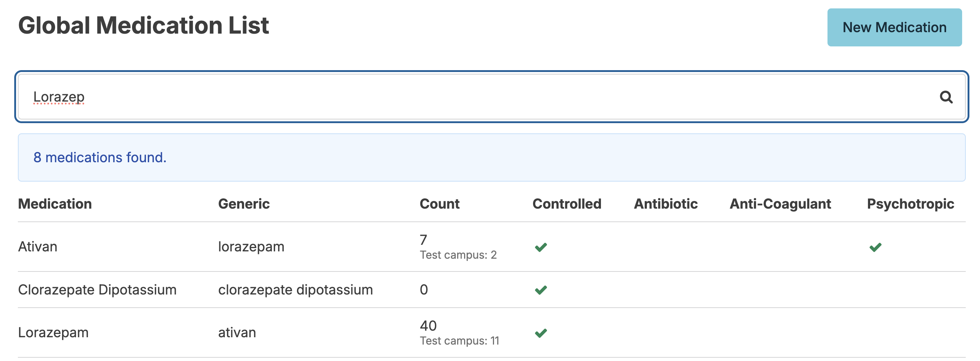Click the Controlled column header
Image resolution: width=980 pixels, height=361 pixels.
click(567, 204)
